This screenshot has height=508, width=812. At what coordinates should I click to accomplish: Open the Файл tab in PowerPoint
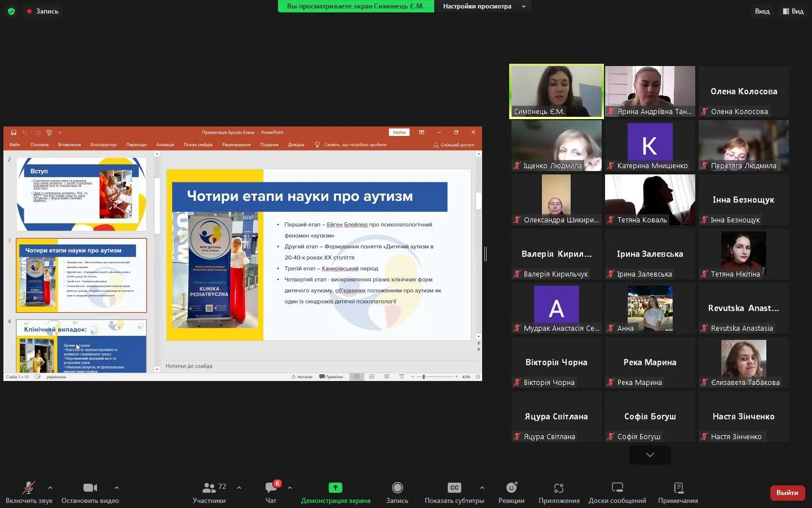14,145
